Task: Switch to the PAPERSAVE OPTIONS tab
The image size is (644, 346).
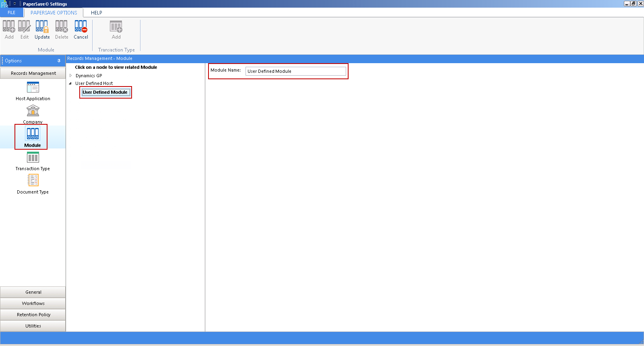Action: (54, 12)
